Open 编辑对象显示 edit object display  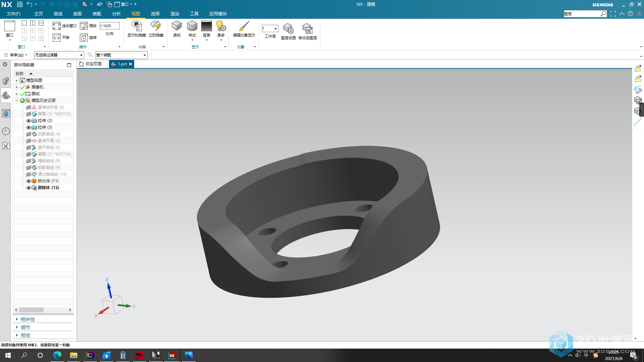coord(244,29)
